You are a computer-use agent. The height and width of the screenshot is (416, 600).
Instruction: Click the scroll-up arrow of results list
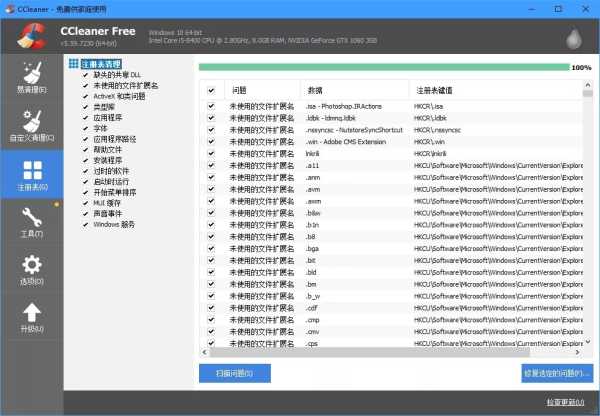coord(588,85)
